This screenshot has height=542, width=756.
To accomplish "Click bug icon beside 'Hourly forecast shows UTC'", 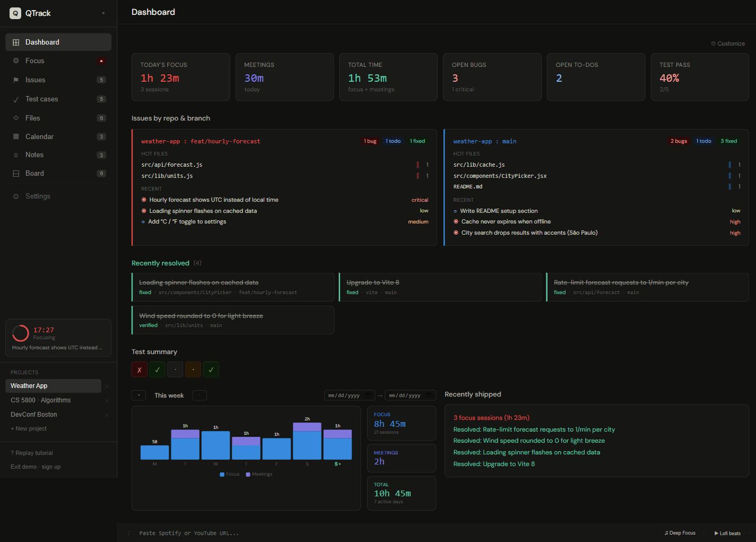I will 144,200.
